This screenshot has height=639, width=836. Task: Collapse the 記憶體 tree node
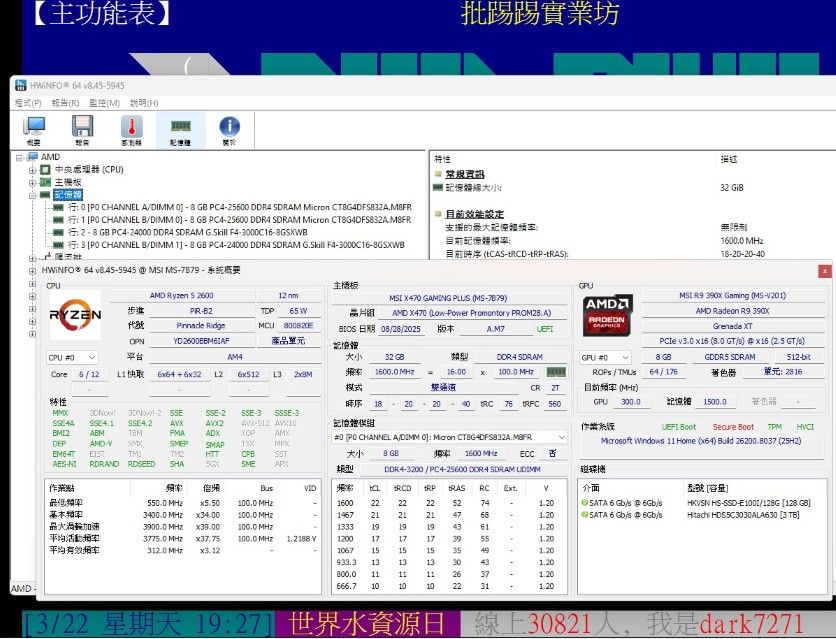click(x=33, y=195)
